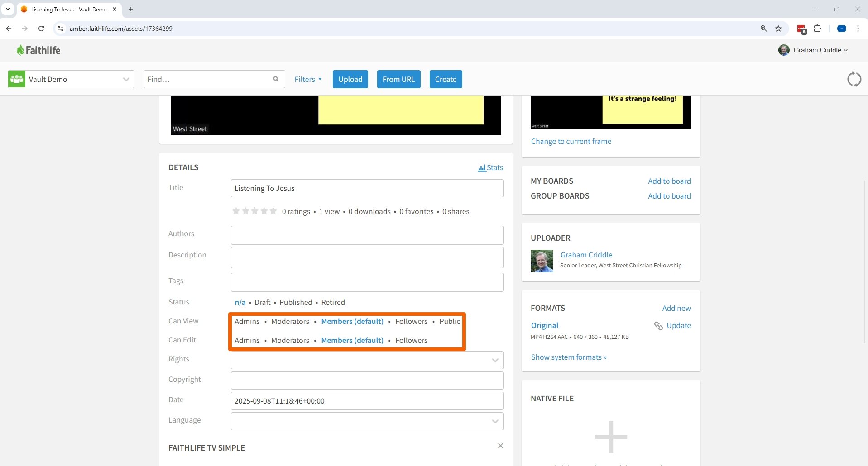Set Can Edit to Members (default)
The width and height of the screenshot is (868, 466).
click(x=352, y=340)
